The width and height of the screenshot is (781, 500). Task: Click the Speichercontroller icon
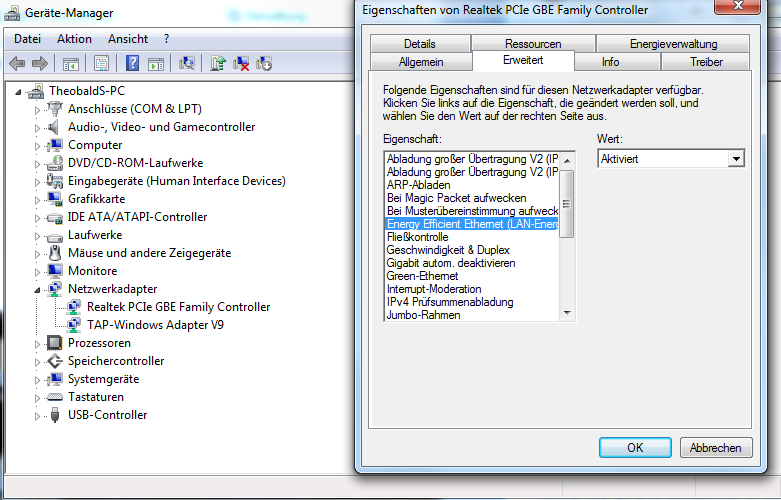click(54, 361)
